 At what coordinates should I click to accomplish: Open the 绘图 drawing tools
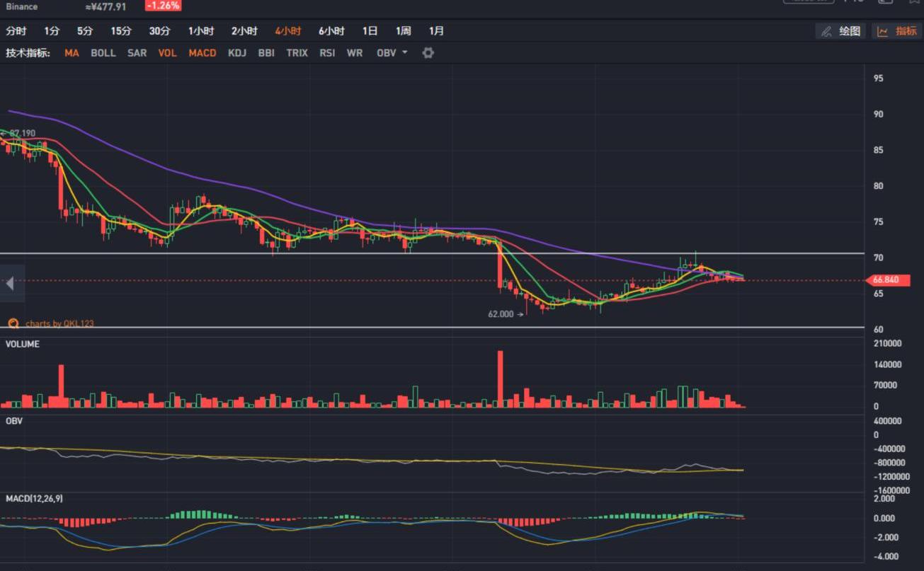(x=840, y=31)
